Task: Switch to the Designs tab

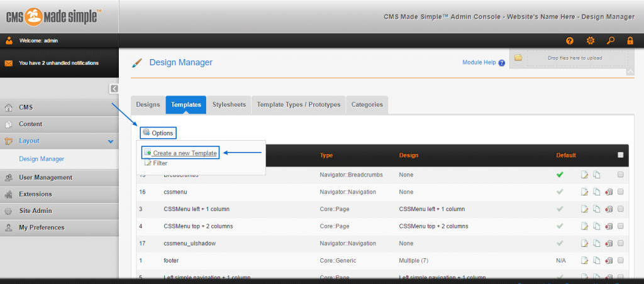Action: tap(148, 105)
